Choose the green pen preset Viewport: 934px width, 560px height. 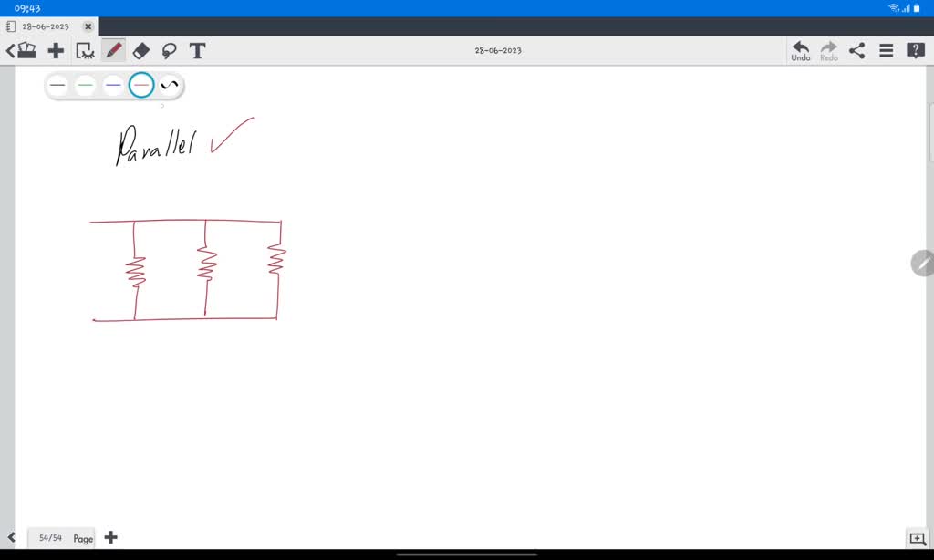85,85
